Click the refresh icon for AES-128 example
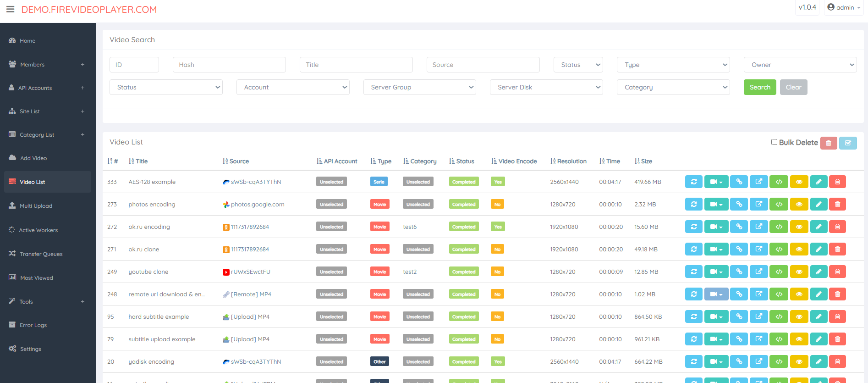Image resolution: width=868 pixels, height=383 pixels. (693, 182)
